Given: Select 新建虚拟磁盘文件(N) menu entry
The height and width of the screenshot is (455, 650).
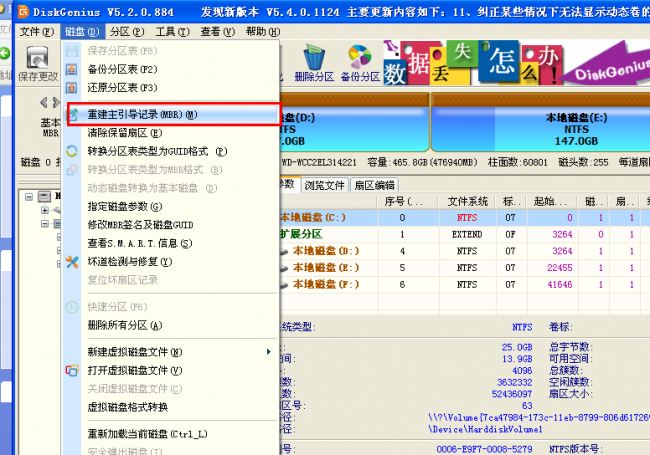Looking at the screenshot, I should 171,352.
